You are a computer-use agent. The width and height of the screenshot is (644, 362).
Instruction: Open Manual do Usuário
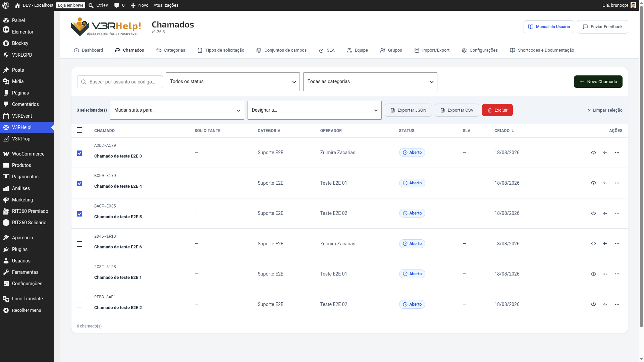coord(549,27)
